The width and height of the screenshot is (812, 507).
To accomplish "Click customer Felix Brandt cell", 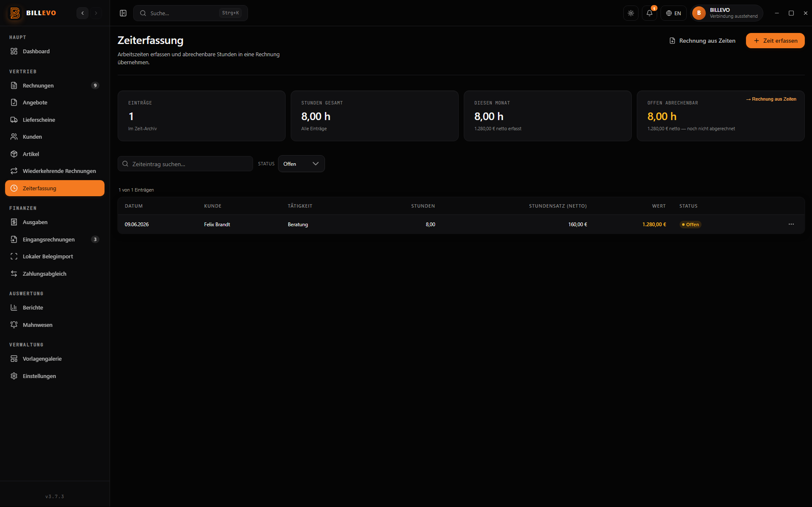I will pyautogui.click(x=217, y=225).
